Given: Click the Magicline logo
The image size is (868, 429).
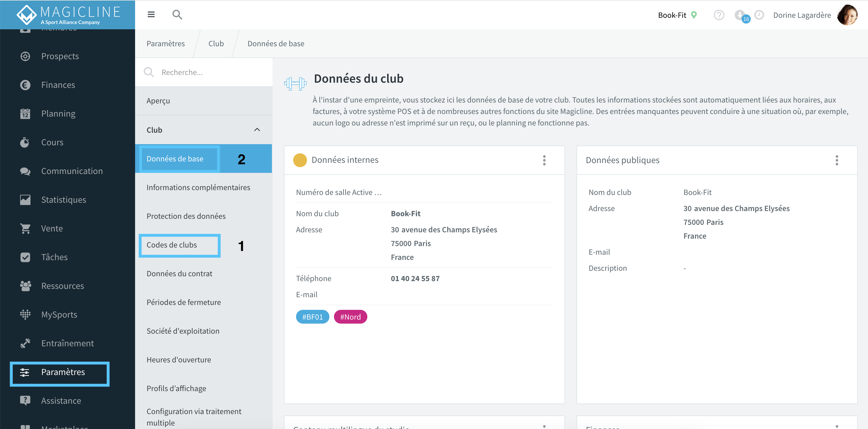Looking at the screenshot, I should tap(68, 14).
